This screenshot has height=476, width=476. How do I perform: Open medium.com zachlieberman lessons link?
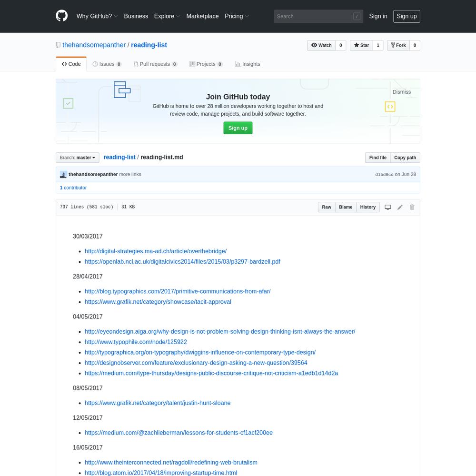click(178, 433)
